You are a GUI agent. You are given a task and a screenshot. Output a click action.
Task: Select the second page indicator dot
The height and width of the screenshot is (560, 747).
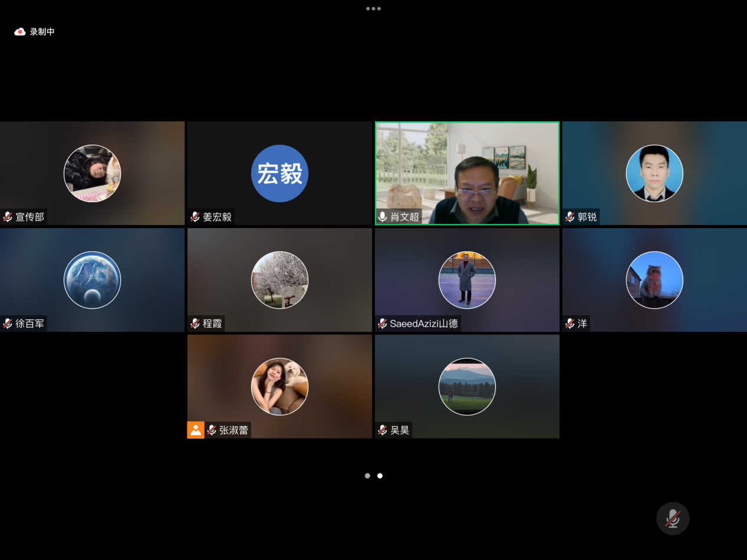(380, 476)
